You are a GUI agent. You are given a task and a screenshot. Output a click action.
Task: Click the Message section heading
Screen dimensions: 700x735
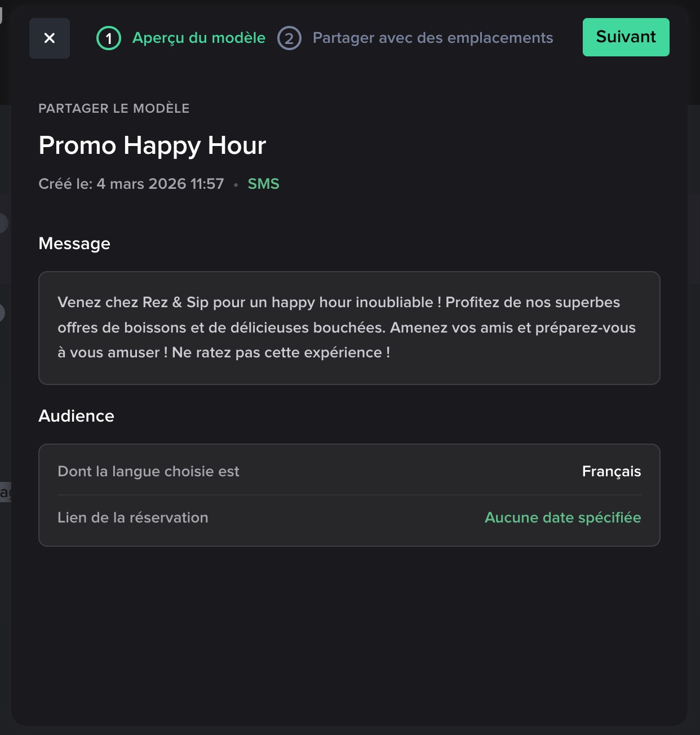[x=74, y=243]
